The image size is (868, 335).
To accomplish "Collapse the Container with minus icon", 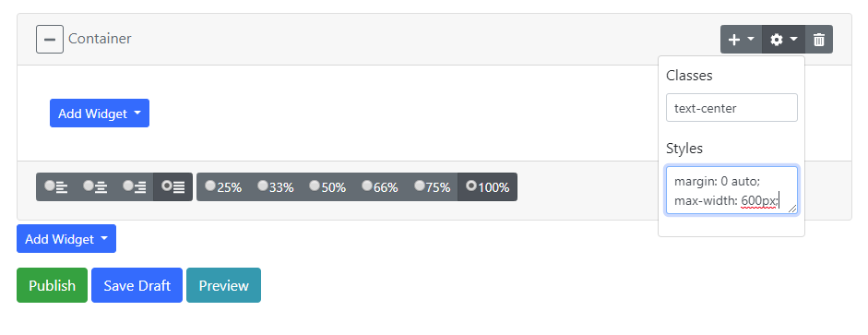I will (x=50, y=40).
